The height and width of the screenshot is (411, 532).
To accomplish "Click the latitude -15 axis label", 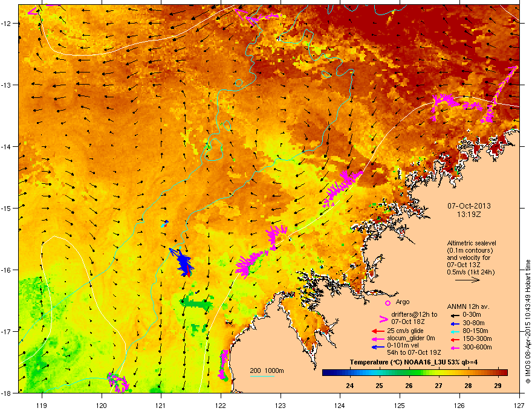I will pos(7,208).
